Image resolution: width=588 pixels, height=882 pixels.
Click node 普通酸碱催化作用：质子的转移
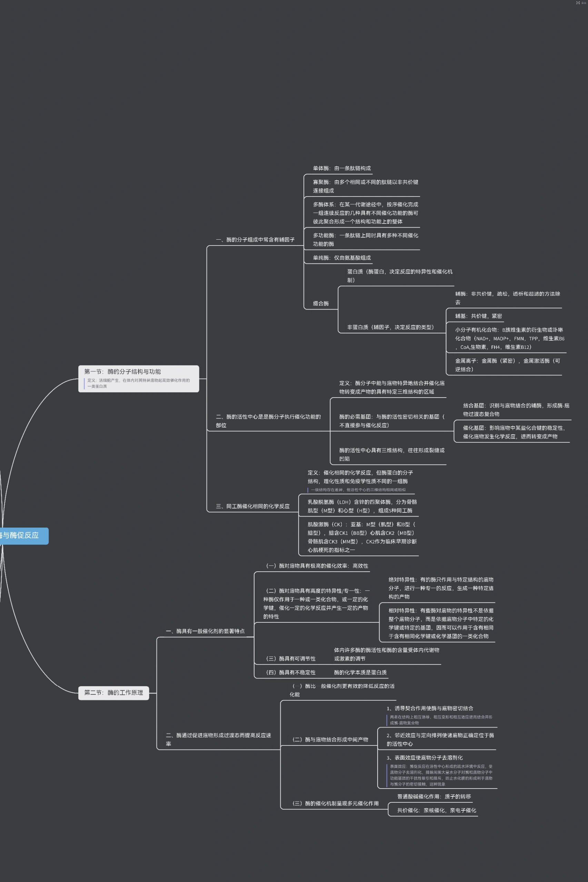(x=434, y=796)
